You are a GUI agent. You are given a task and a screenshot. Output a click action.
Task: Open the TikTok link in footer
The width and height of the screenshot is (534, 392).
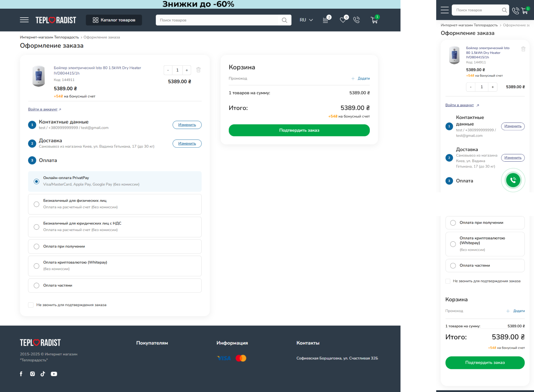point(43,374)
